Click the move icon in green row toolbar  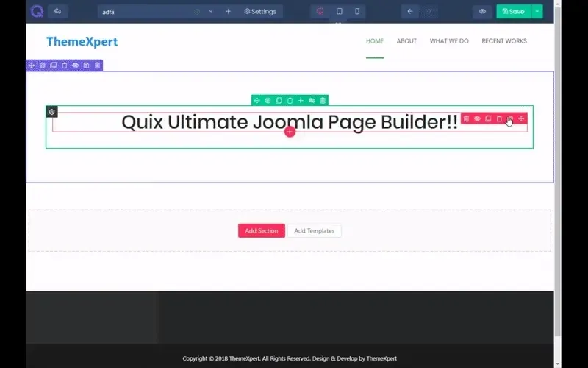coord(257,100)
